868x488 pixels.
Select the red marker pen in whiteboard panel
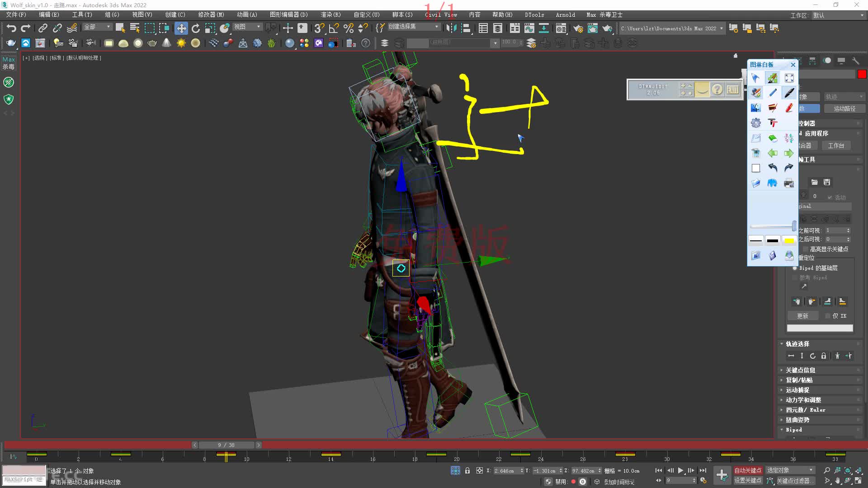(789, 108)
